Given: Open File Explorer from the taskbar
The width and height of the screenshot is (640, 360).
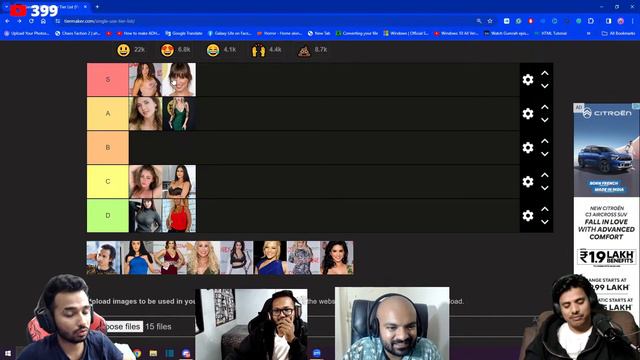Looking at the screenshot, I should coord(153,353).
